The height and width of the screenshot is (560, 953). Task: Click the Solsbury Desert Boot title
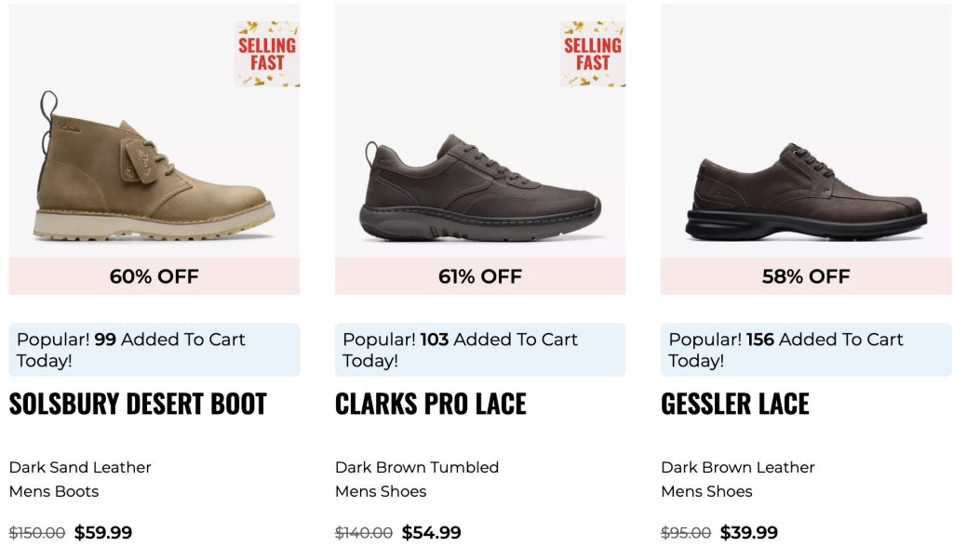tap(138, 404)
